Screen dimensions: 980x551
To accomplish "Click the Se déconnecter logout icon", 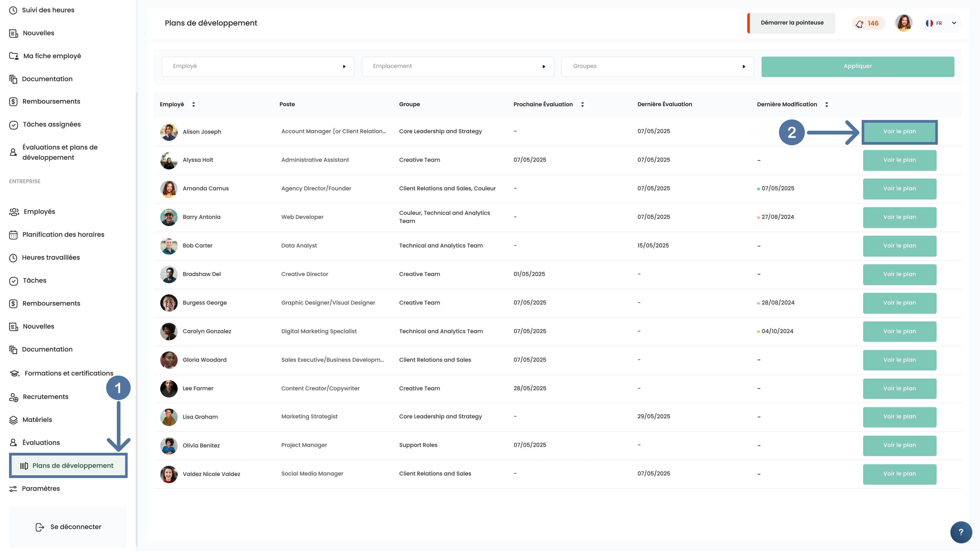I will pos(39,527).
